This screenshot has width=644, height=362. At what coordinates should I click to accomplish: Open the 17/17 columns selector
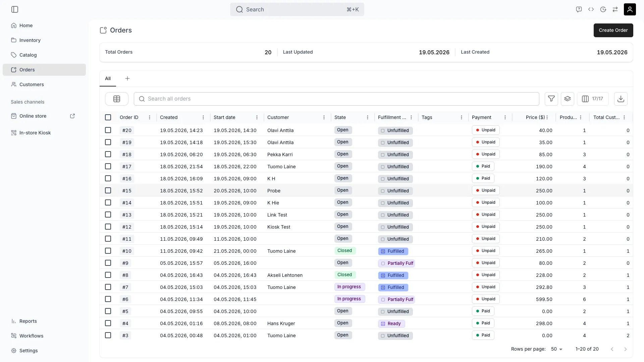[x=593, y=99]
